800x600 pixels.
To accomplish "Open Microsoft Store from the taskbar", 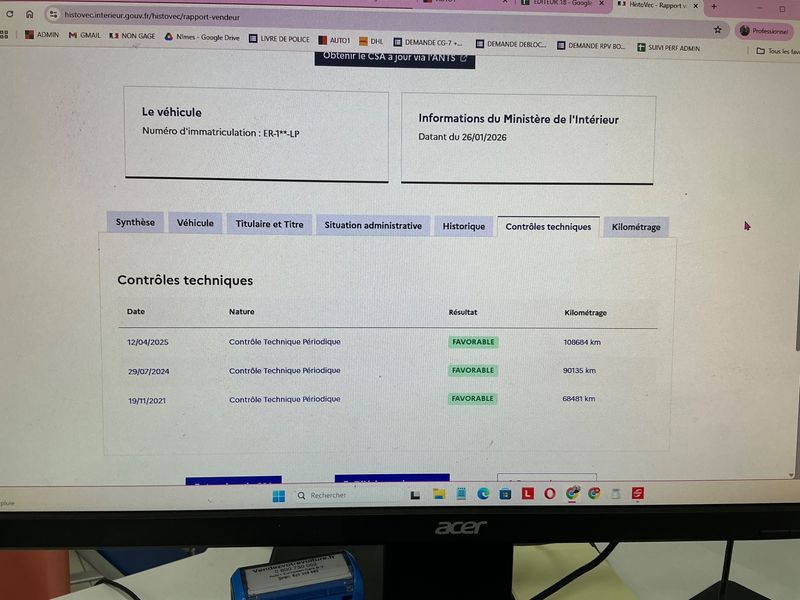I will tap(506, 493).
